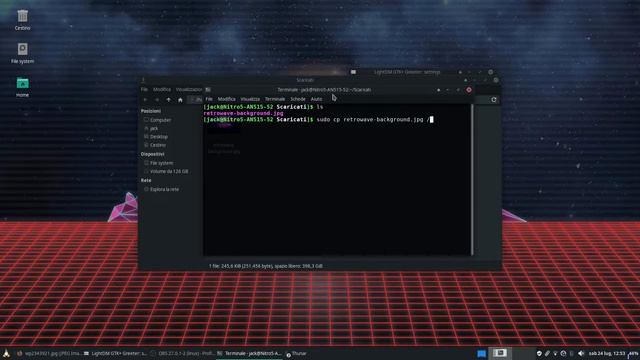Click the LightDM GTK+ Greeter settings title bar

[x=407, y=72]
